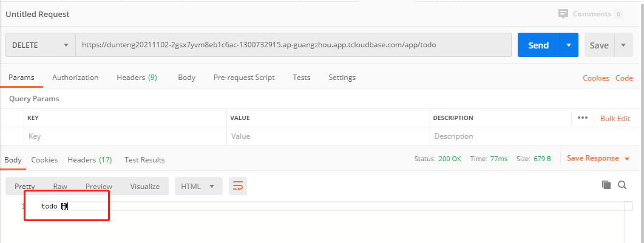Open the Bulk Edit link

(x=615, y=118)
